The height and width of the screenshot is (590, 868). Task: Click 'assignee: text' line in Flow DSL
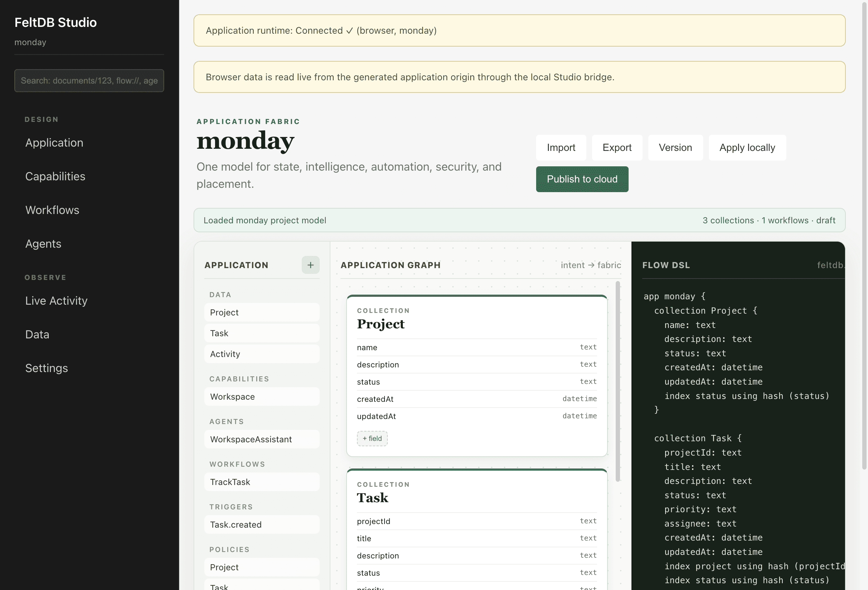(x=700, y=523)
